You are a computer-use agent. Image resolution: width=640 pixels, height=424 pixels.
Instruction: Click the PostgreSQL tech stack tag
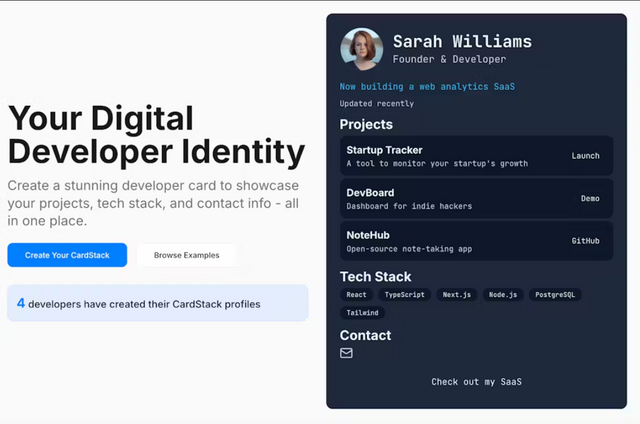(x=555, y=295)
